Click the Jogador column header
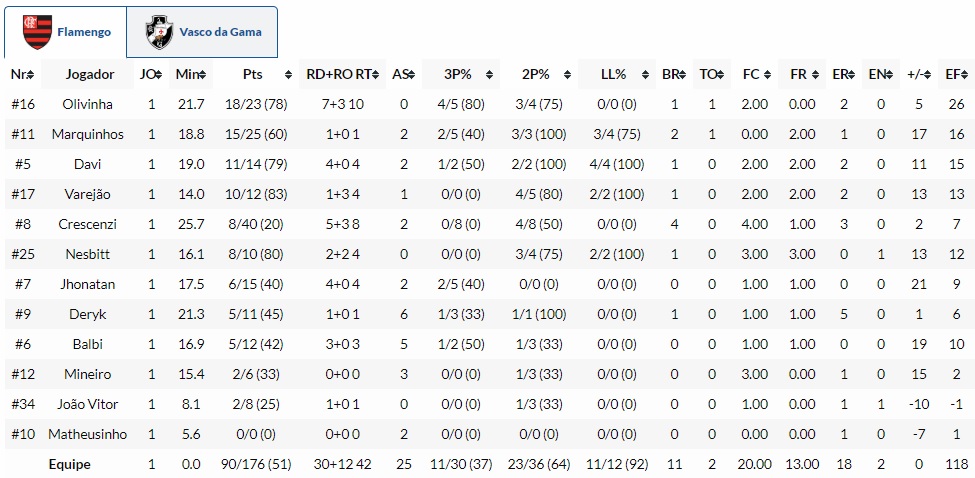This screenshot has width=975, height=478. point(90,75)
